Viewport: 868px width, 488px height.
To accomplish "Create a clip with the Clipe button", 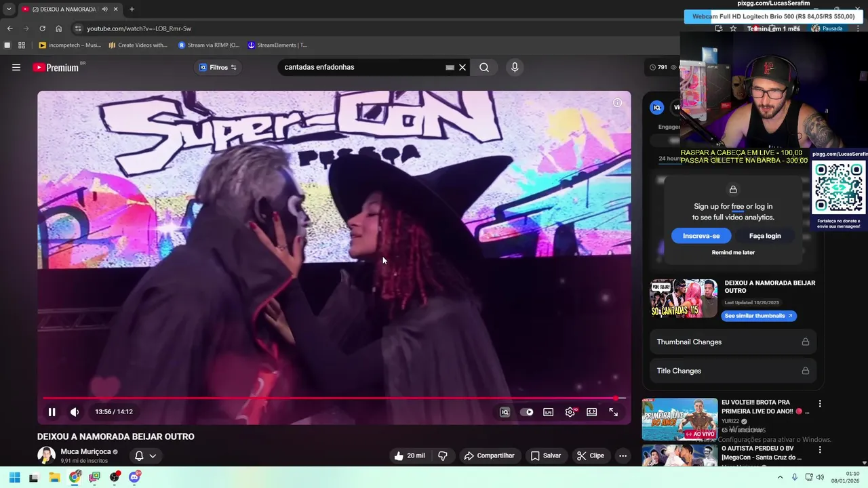I will pos(591,455).
